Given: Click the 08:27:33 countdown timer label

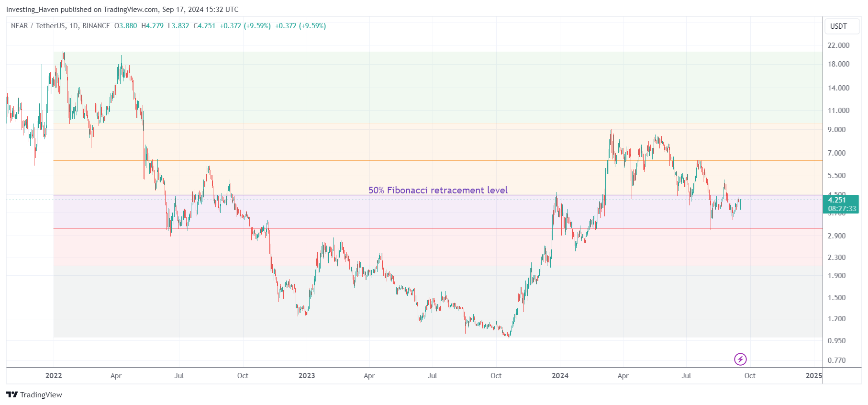Looking at the screenshot, I should click(x=842, y=209).
